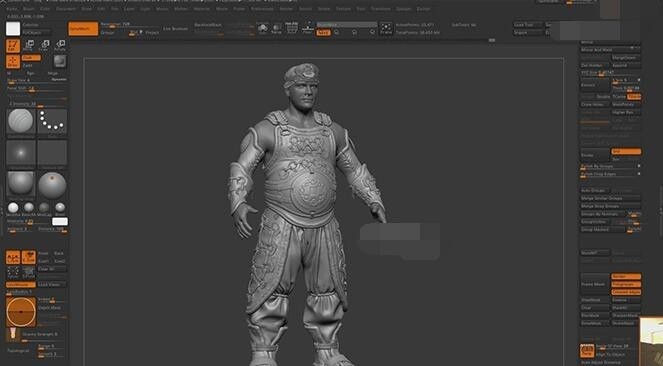663x366 pixels.
Task: Click the grid icon in the top toolbar
Action: coord(292,28)
